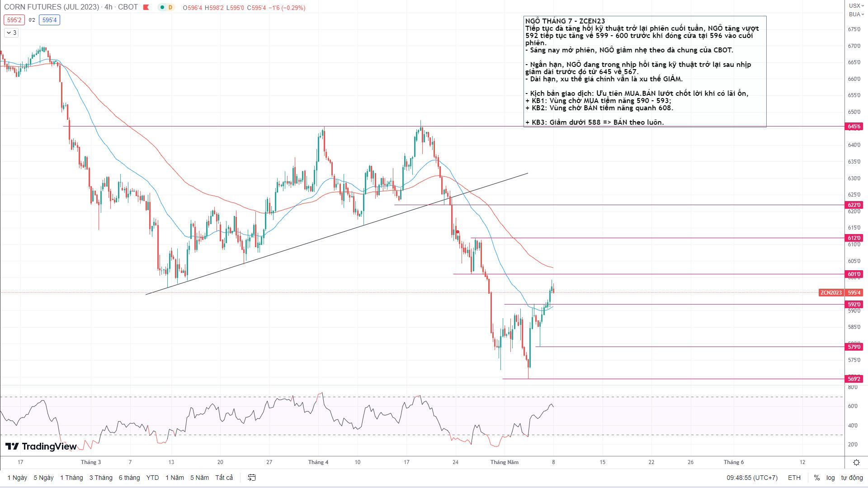This screenshot has width=868, height=488.
Task: Expand the collapsed indicators legend showing 3
Action: coord(11,33)
